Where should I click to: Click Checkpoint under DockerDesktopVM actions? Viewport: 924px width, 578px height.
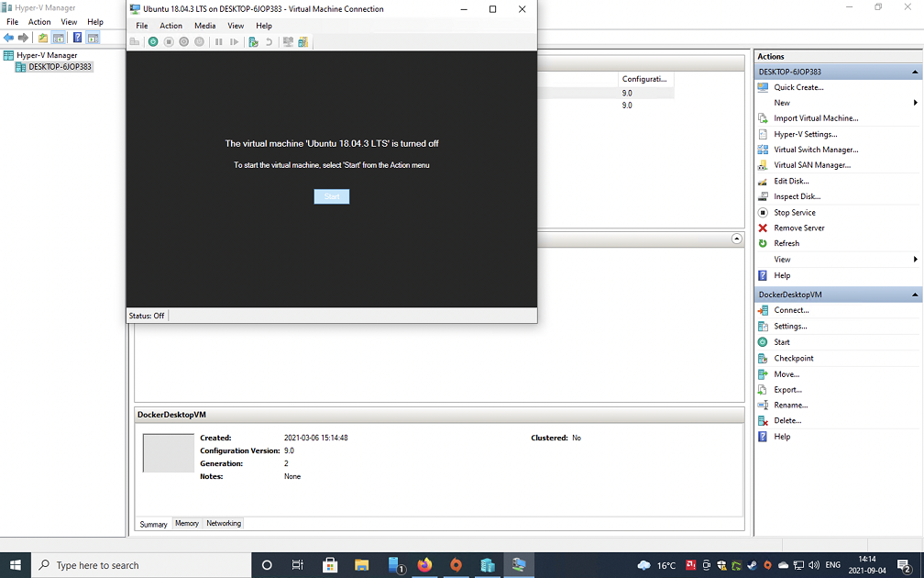click(x=793, y=358)
